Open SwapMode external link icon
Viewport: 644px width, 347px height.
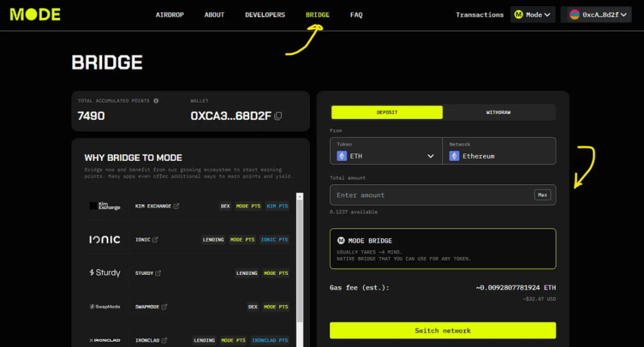164,307
